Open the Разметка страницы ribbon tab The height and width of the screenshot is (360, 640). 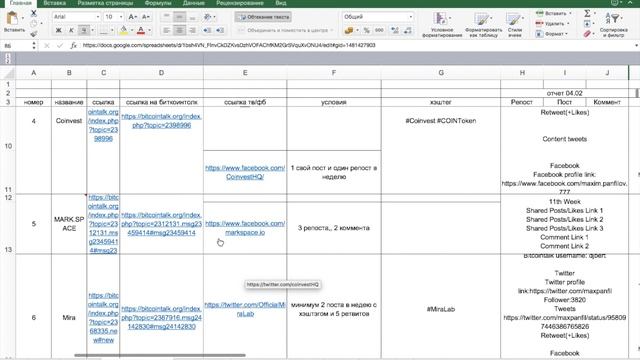click(x=105, y=3)
